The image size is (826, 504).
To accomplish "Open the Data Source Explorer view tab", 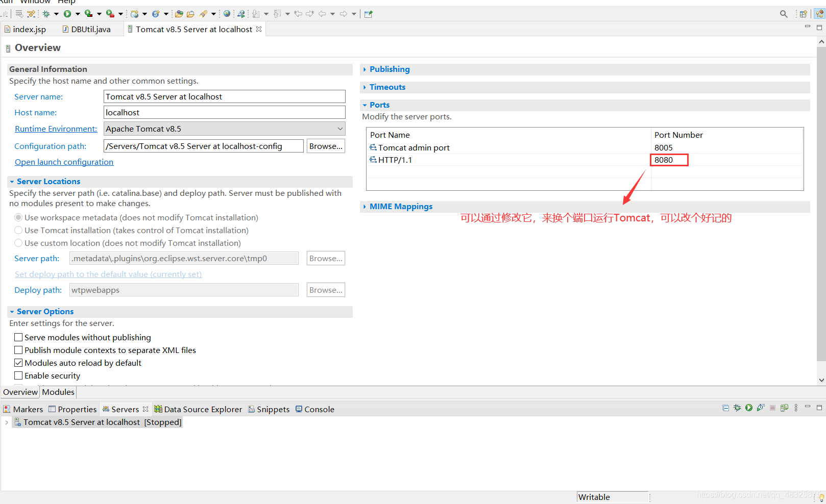I will [x=199, y=409].
